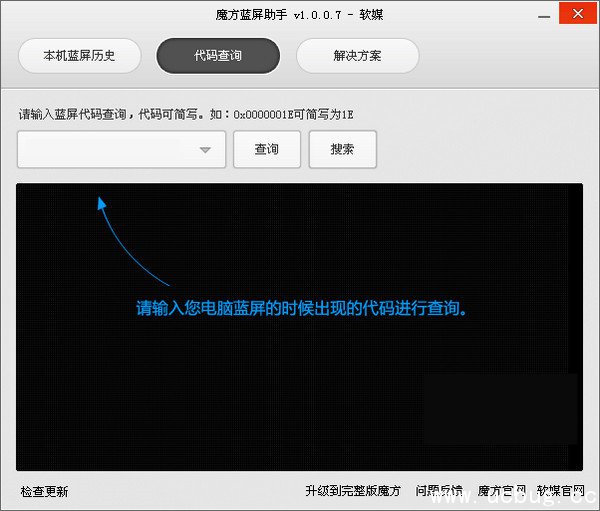The height and width of the screenshot is (511, 600).
Task: Click into the blue screen code input box
Action: pos(107,150)
